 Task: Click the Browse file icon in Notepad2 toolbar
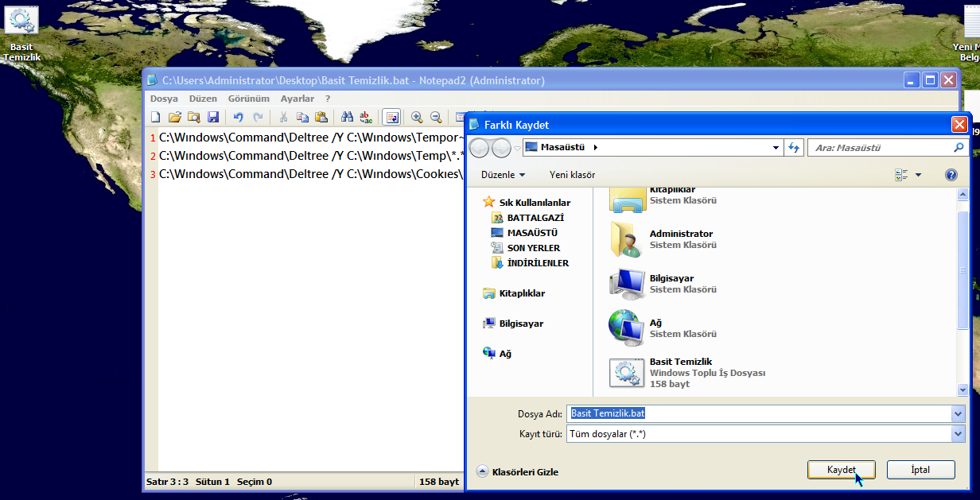pyautogui.click(x=194, y=118)
